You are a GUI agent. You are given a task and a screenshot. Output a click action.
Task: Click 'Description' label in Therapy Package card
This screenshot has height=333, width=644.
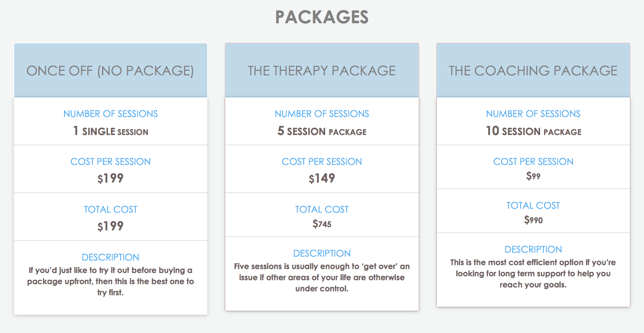coord(322,253)
